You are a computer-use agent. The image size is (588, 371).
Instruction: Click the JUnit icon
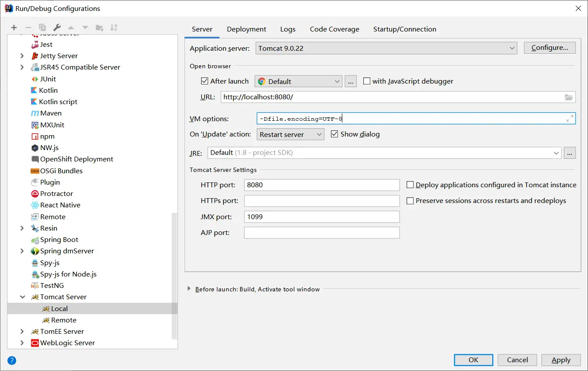coord(35,79)
